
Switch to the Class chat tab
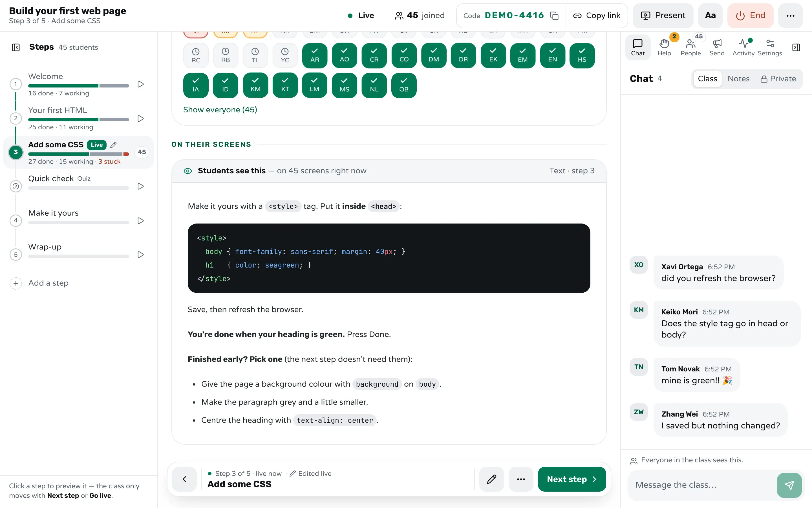tap(707, 79)
